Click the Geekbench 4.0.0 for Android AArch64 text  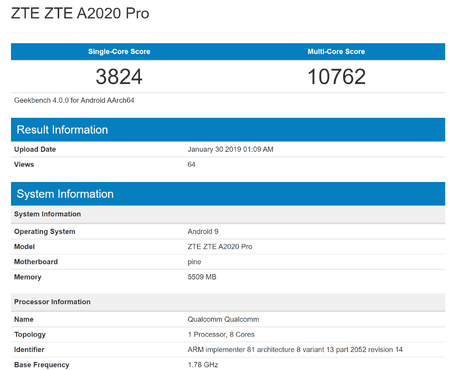pyautogui.click(x=74, y=100)
